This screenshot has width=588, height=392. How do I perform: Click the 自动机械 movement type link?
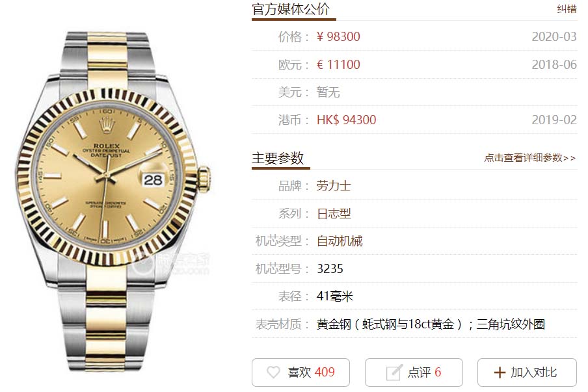[x=340, y=241]
